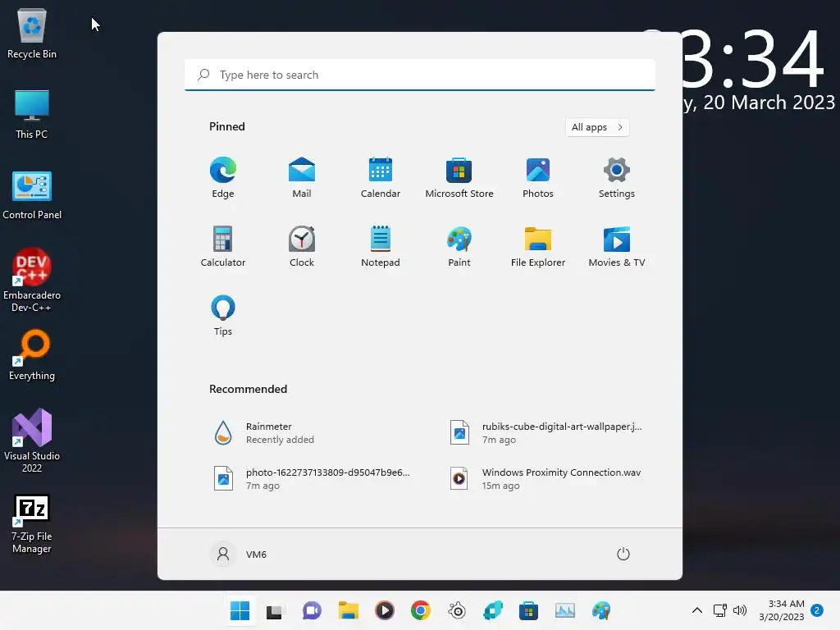Open Chat app on taskbar
The height and width of the screenshot is (630, 840).
point(311,610)
